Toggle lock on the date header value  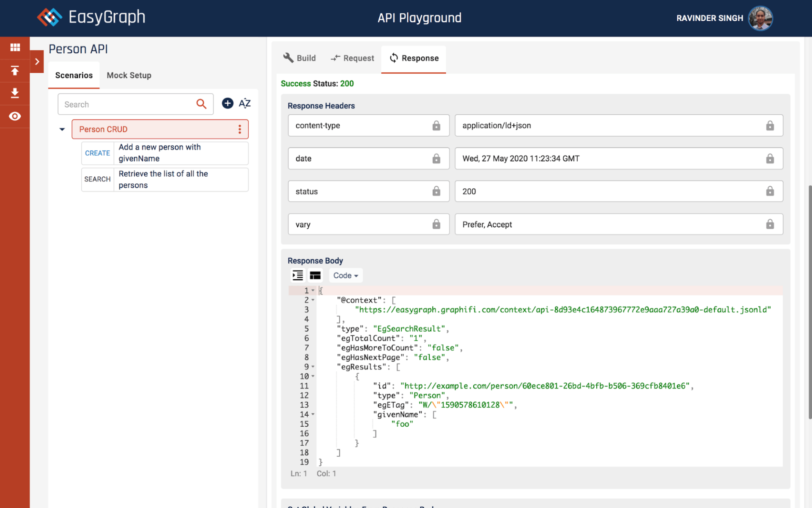point(770,159)
